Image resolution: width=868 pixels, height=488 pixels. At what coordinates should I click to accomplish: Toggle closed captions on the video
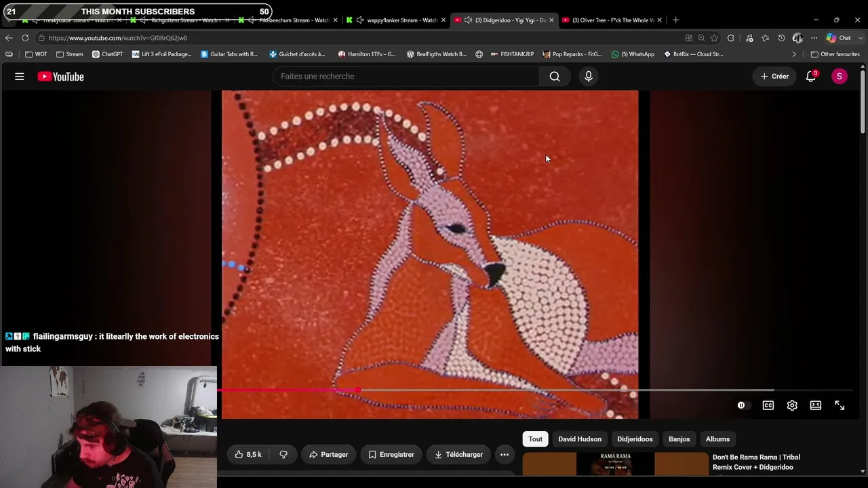click(768, 405)
